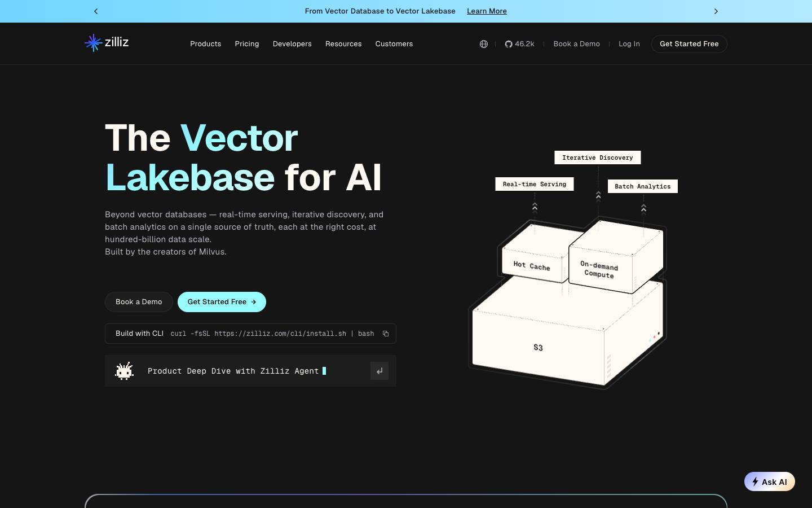
Task: Open the Resources menu
Action: 343,44
